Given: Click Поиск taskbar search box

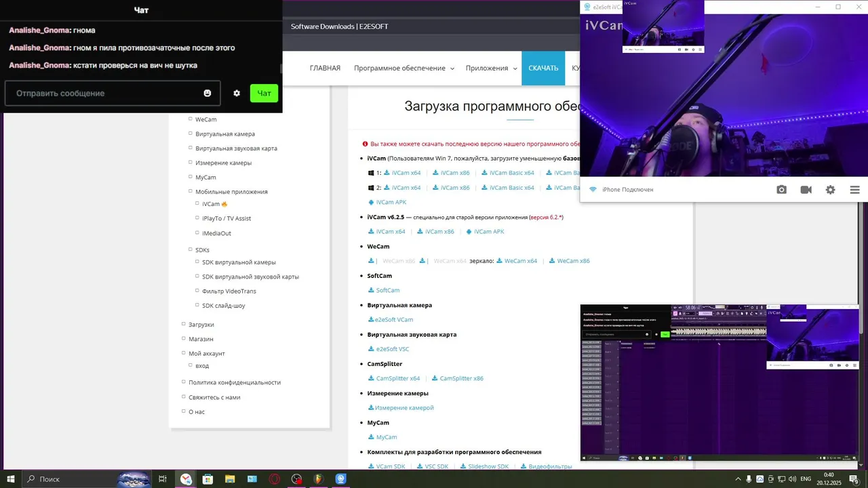Looking at the screenshot, I should click(88, 479).
